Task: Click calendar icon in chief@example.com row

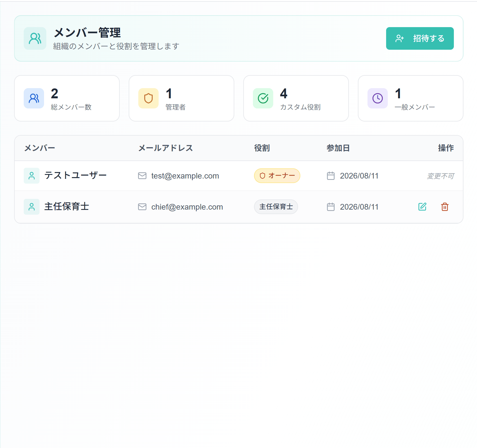Action: [331, 207]
